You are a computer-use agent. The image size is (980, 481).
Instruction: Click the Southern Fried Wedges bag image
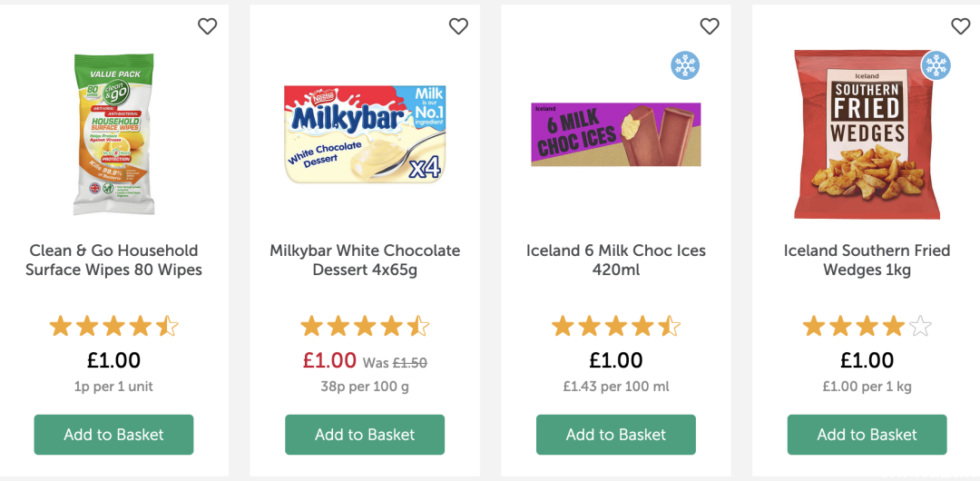867,136
